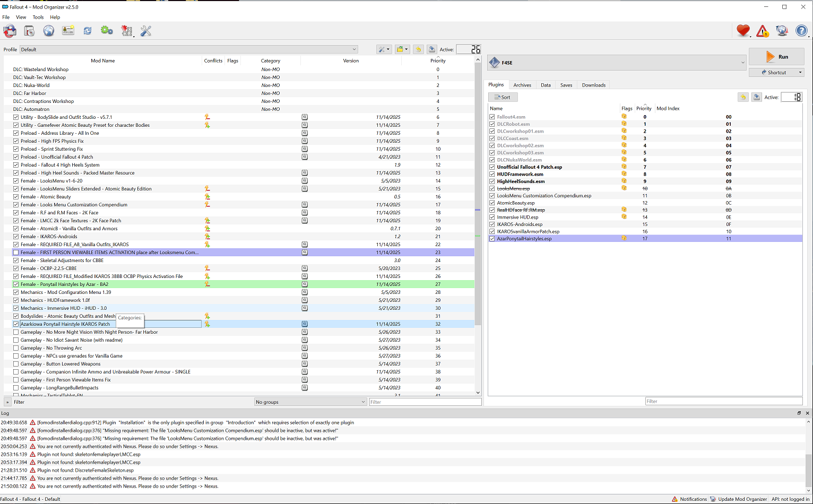Open the View menu
Image resolution: width=813 pixels, height=504 pixels.
click(x=21, y=17)
